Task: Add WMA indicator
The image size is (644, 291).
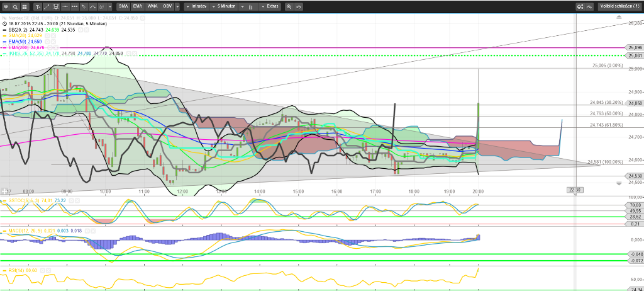Action: [152, 6]
